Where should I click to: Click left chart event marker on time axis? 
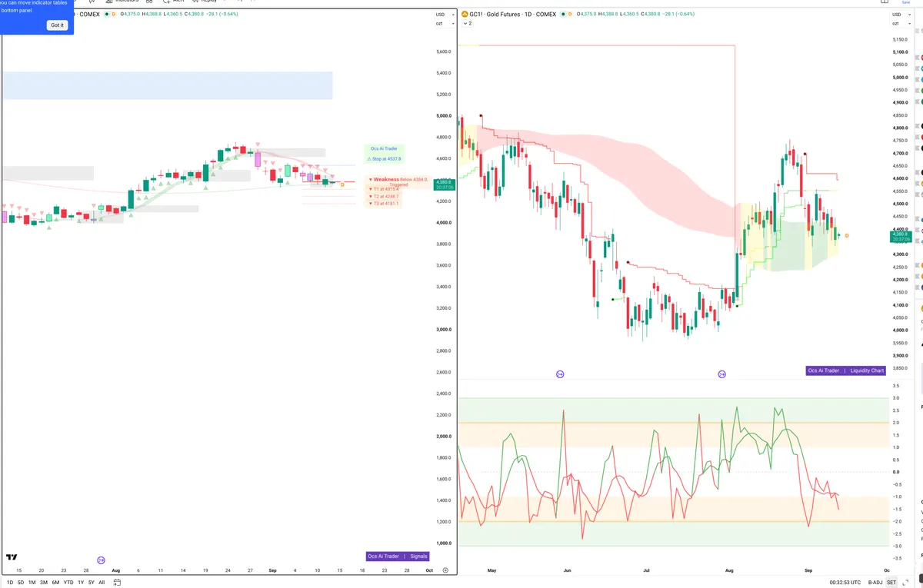[101, 560]
